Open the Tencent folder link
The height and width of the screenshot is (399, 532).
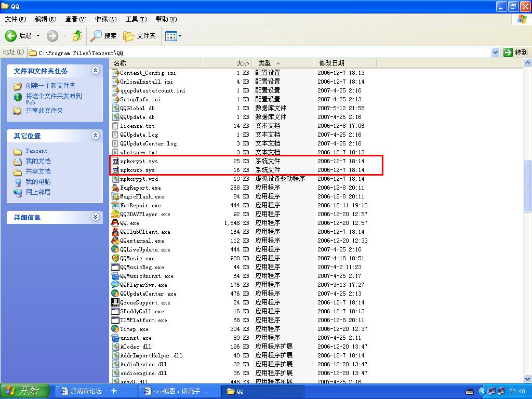[x=37, y=151]
